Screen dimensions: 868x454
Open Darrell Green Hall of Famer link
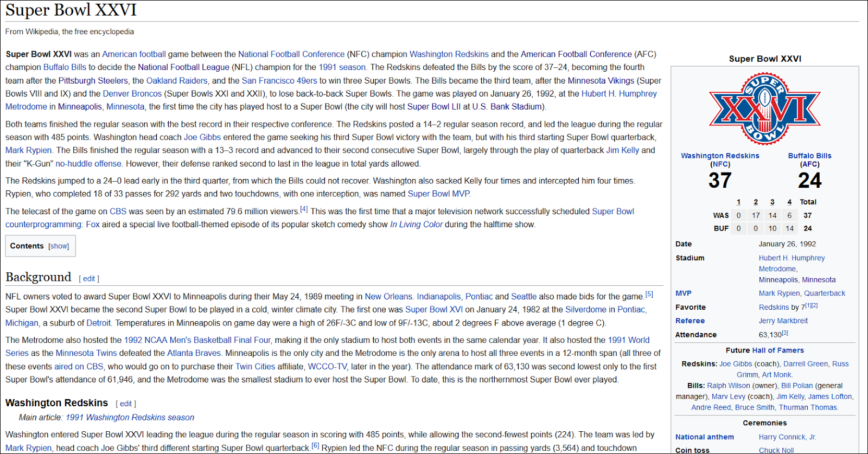[806, 364]
